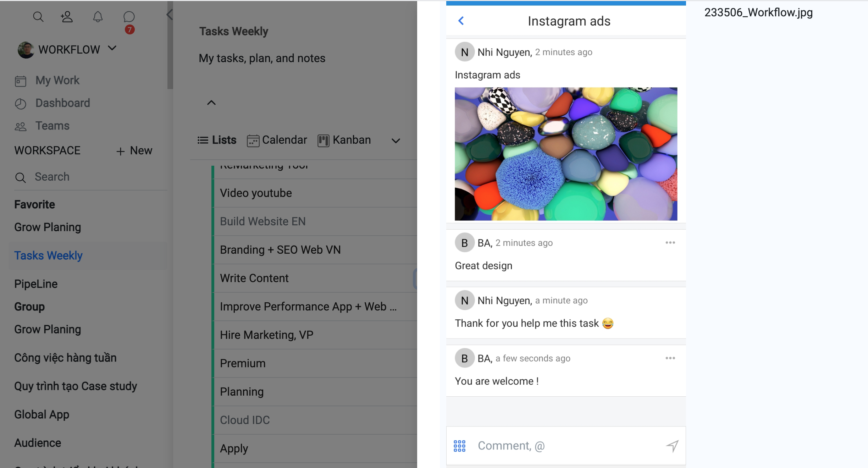Click back arrow in Instagram ads panel
868x468 pixels.
click(461, 21)
